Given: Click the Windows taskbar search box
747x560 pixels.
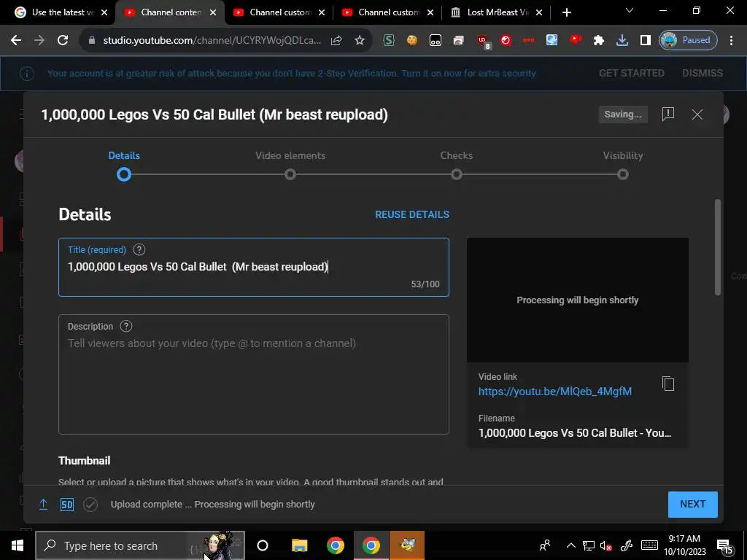Looking at the screenshot, I should click(140, 545).
